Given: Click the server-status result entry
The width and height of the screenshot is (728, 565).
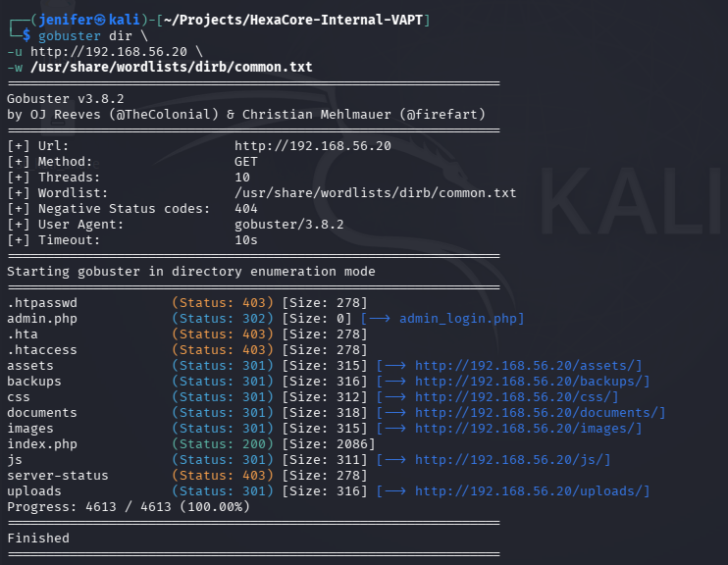Looking at the screenshot, I should [x=58, y=476].
